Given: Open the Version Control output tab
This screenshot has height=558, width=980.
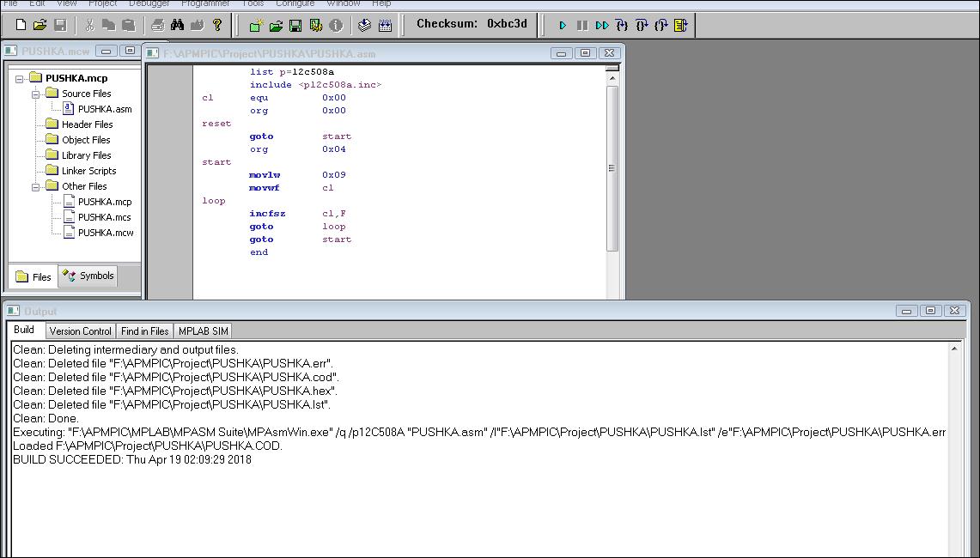Looking at the screenshot, I should pyautogui.click(x=80, y=331).
